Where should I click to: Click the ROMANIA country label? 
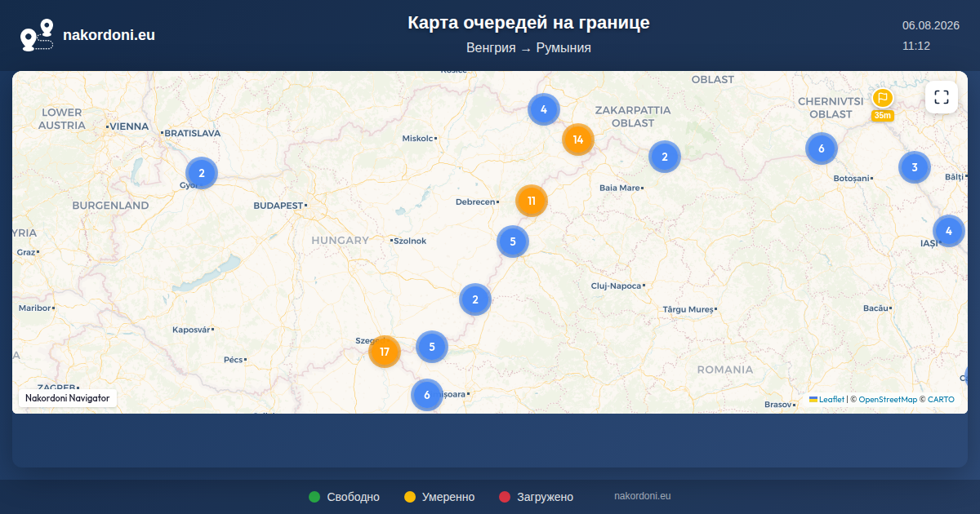[x=725, y=370]
